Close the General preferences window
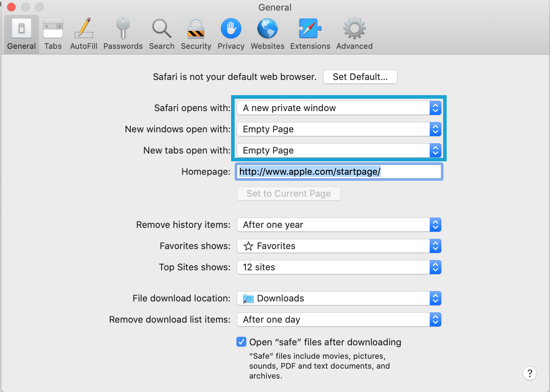 (11, 7)
